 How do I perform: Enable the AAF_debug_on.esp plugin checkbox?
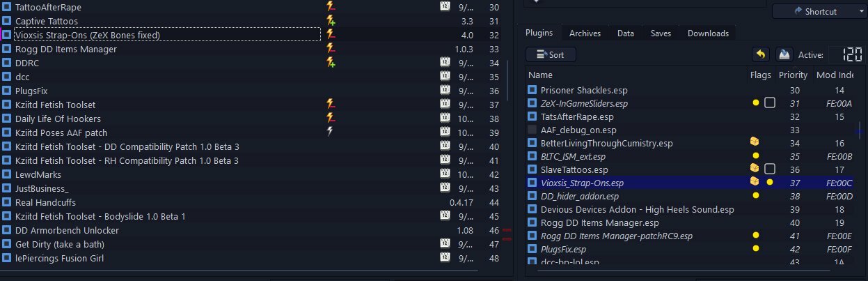pos(532,130)
